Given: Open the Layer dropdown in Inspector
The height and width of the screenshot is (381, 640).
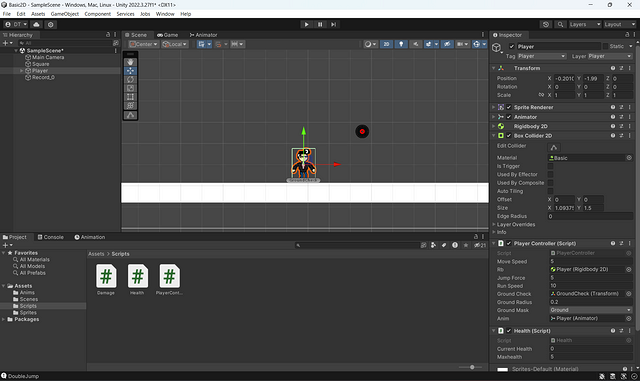Looking at the screenshot, I should (610, 56).
